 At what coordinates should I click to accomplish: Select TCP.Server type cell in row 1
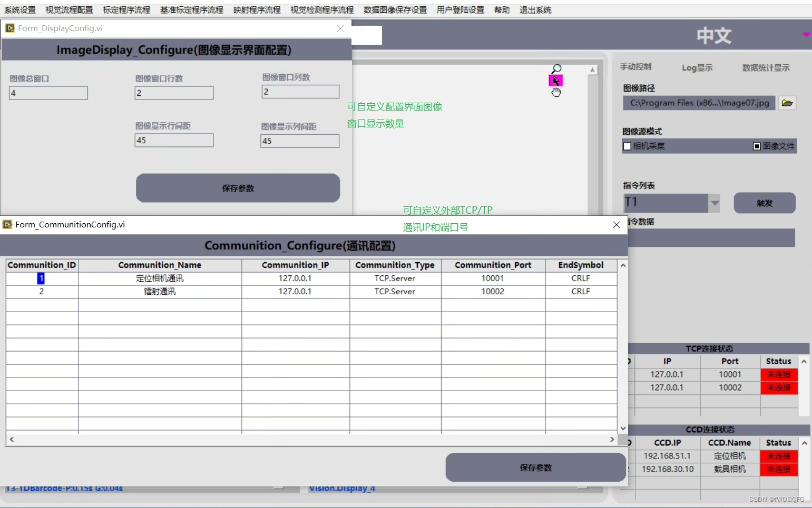point(395,278)
